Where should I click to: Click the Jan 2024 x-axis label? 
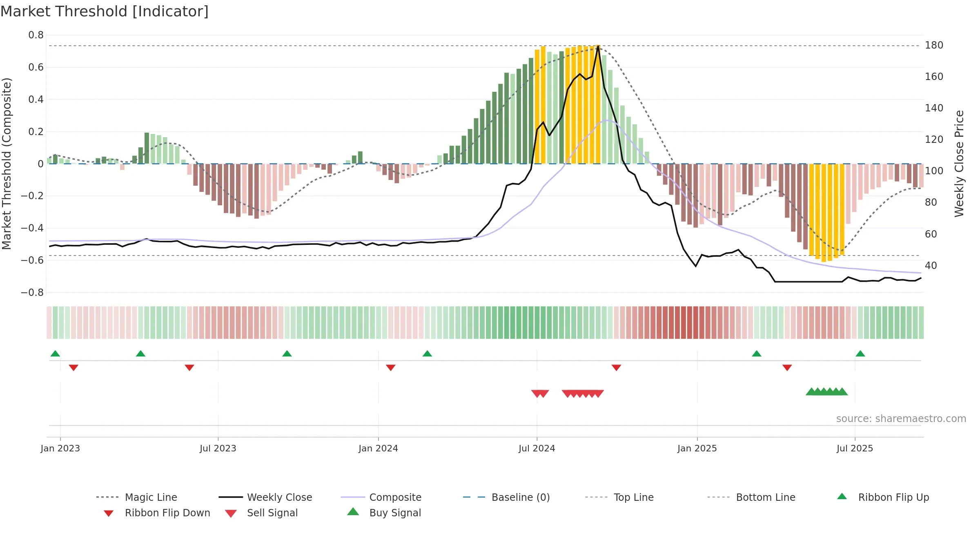click(x=379, y=448)
